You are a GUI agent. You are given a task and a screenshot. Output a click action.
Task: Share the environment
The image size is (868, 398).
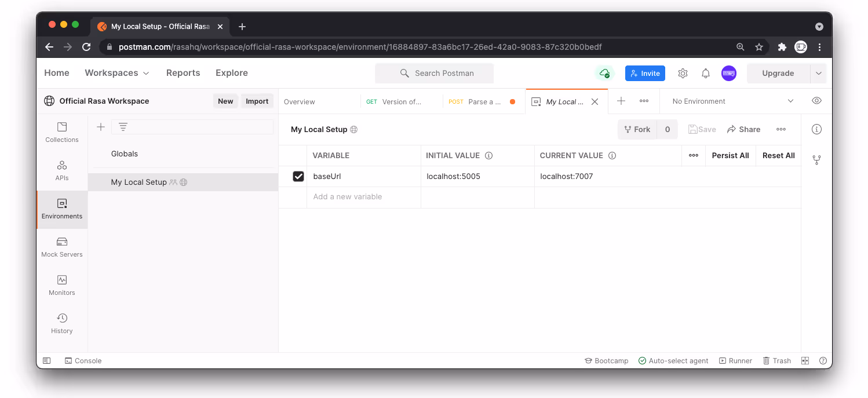pyautogui.click(x=744, y=129)
